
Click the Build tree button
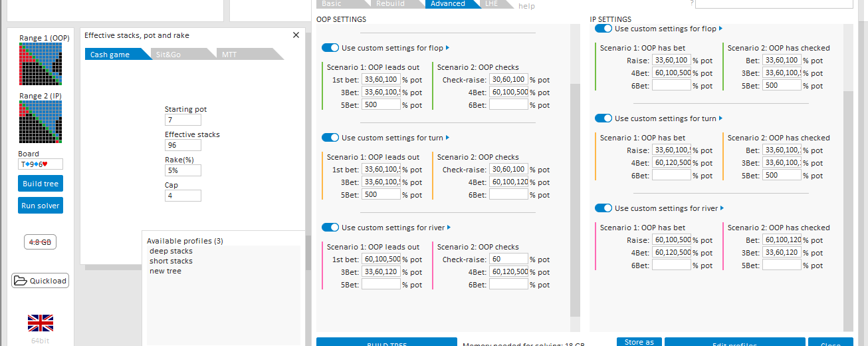point(41,184)
